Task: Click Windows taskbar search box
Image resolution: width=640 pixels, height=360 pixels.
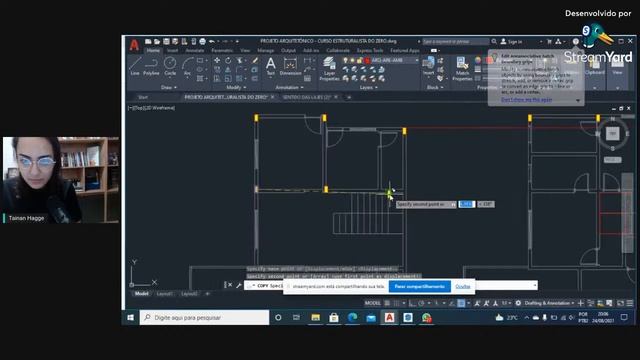Action: tap(204, 317)
